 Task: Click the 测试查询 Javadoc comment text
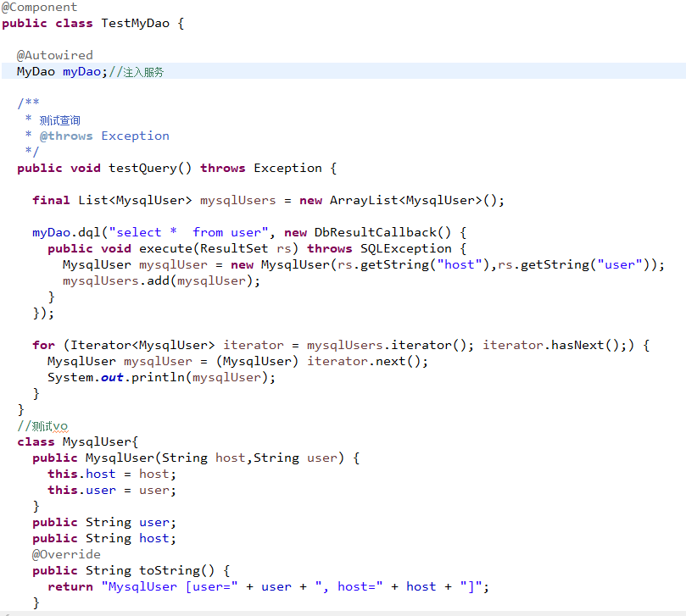(x=59, y=120)
